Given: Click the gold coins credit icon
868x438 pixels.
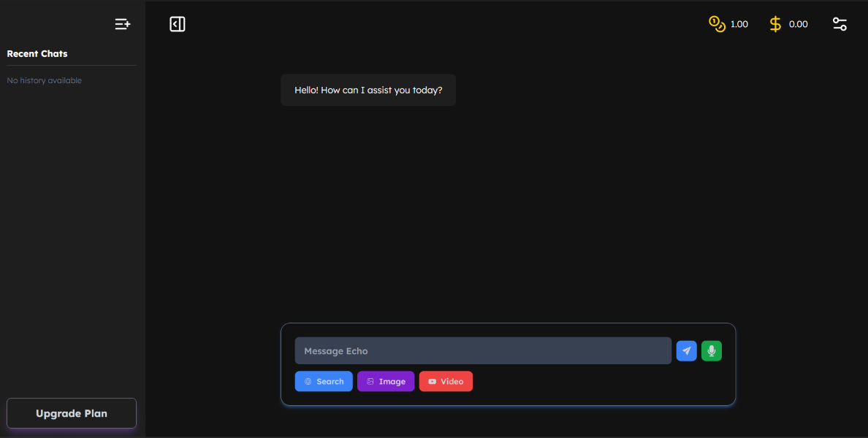Looking at the screenshot, I should (717, 24).
